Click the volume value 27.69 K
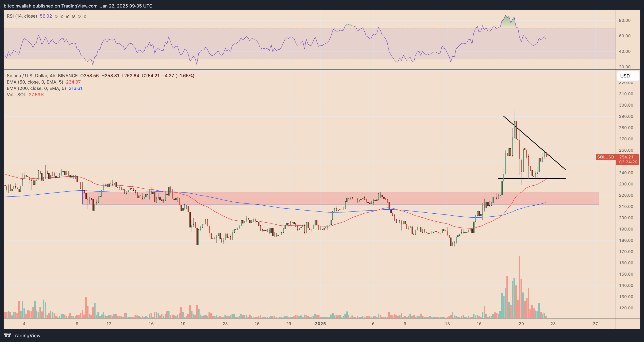644x342 pixels. [36, 95]
